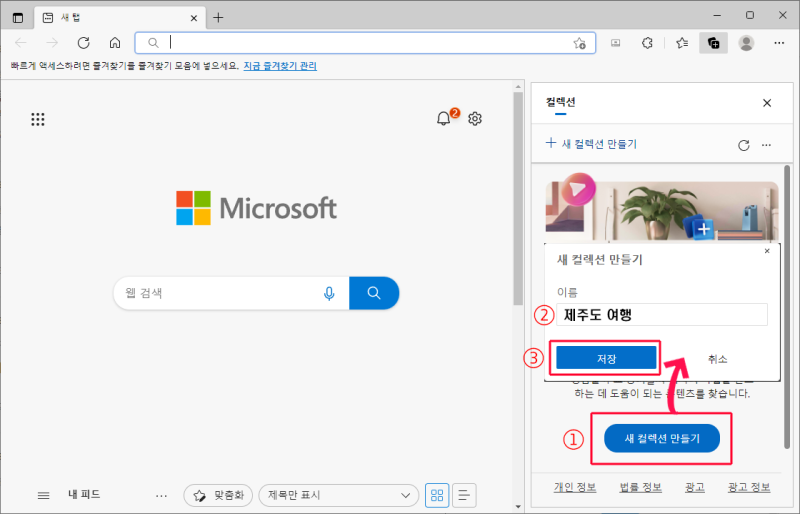Reload the page with the refresh icon
Screen dimensions: 800x514
click(x=84, y=43)
